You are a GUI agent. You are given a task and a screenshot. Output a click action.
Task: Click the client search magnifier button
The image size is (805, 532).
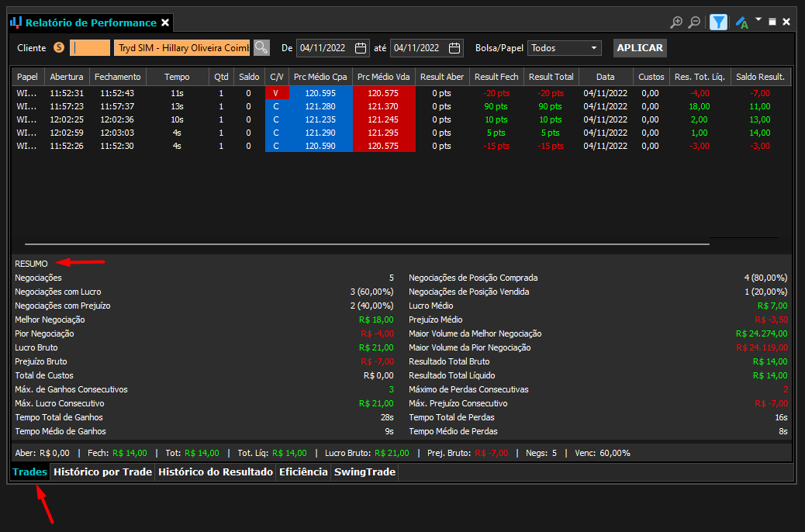pos(261,48)
